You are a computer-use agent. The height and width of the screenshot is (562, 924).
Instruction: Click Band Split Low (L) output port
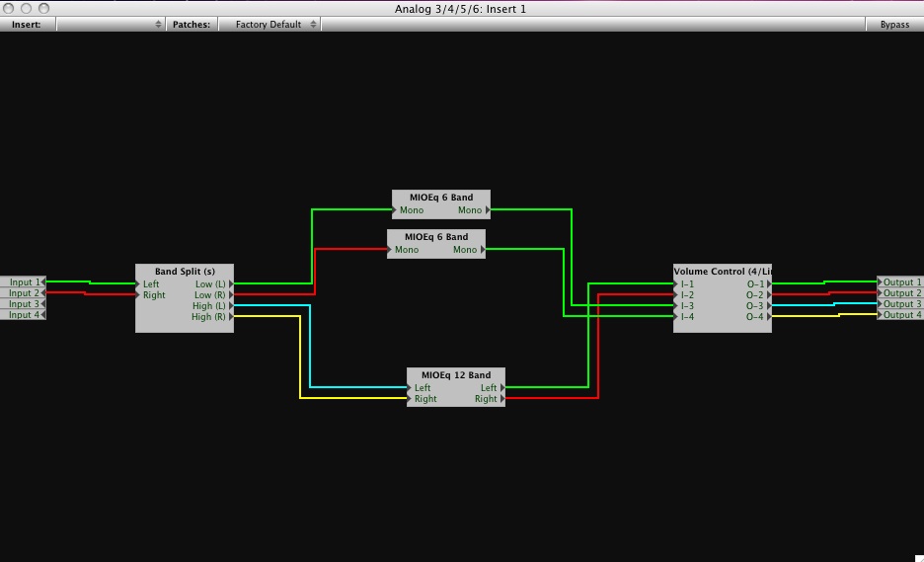[231, 284]
